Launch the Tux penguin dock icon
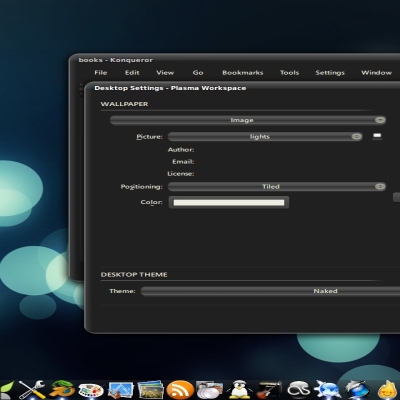This screenshot has width=400, height=400. coord(239,389)
